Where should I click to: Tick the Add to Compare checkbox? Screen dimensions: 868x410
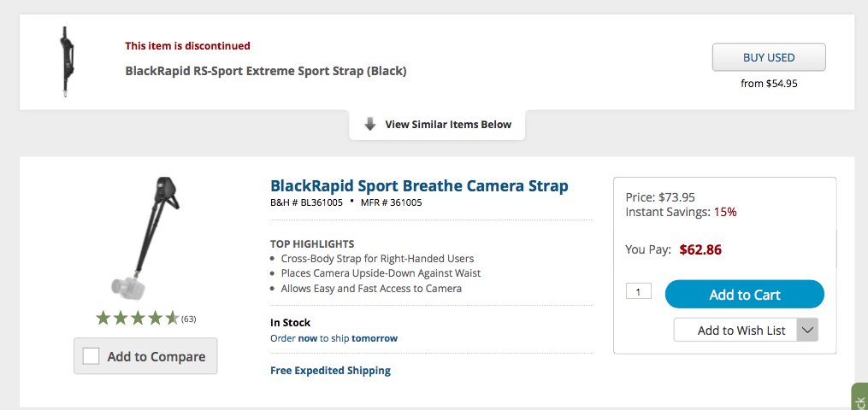coord(91,356)
